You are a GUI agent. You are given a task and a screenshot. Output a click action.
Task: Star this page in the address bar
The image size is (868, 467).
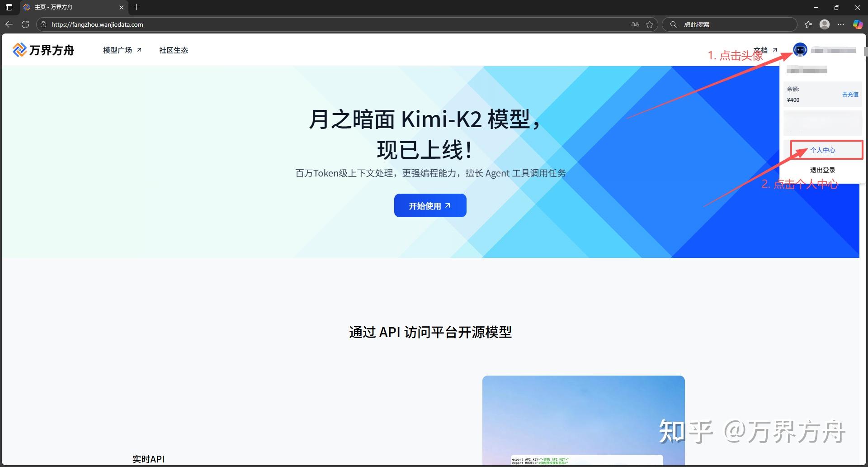[x=651, y=24]
